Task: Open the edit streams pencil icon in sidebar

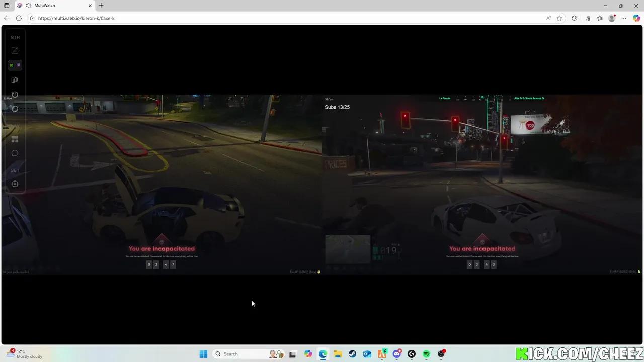Action: tap(15, 51)
